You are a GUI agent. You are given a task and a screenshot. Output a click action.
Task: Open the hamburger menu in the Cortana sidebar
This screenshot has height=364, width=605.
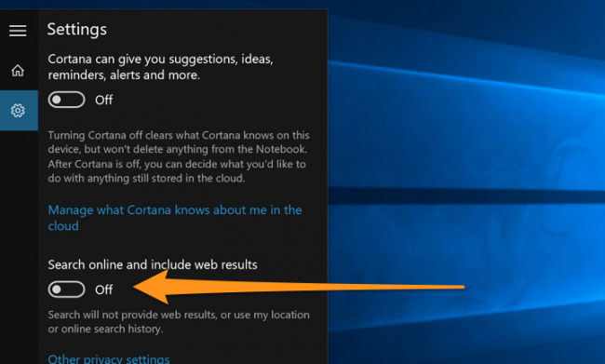click(x=18, y=31)
